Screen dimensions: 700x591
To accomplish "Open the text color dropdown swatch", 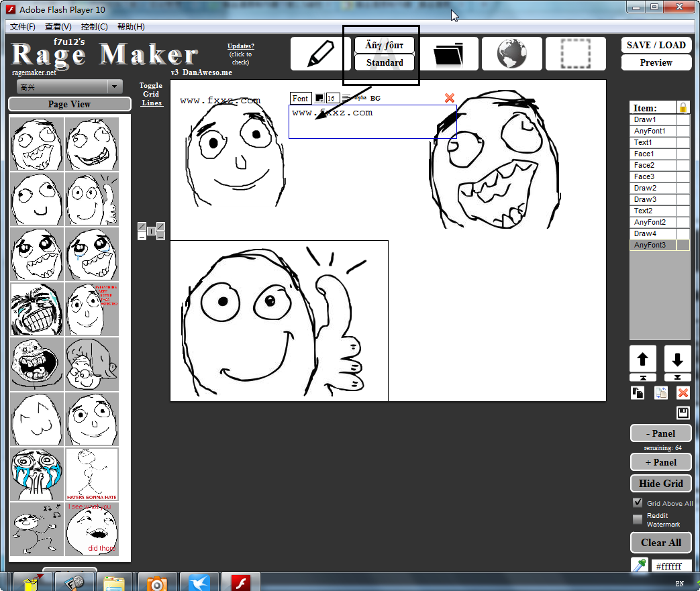I will point(319,98).
